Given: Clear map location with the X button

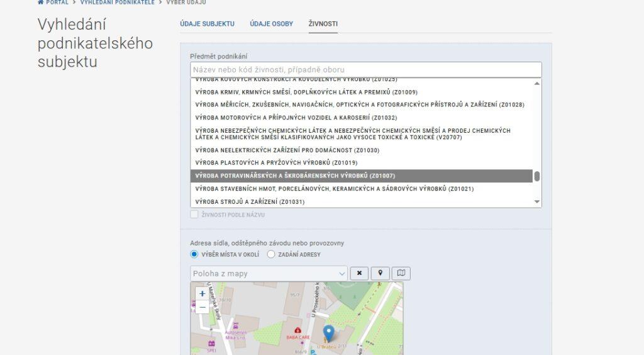Looking at the screenshot, I should pyautogui.click(x=359, y=273).
